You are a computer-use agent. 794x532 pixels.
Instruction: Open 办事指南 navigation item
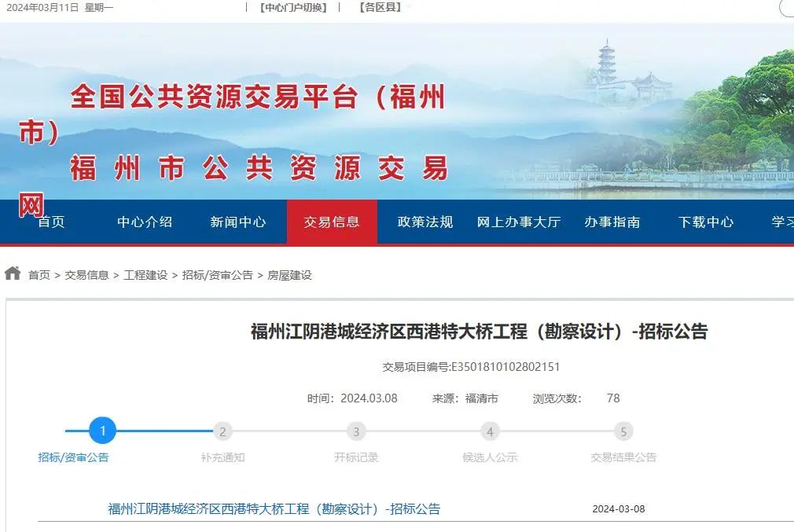coord(612,222)
